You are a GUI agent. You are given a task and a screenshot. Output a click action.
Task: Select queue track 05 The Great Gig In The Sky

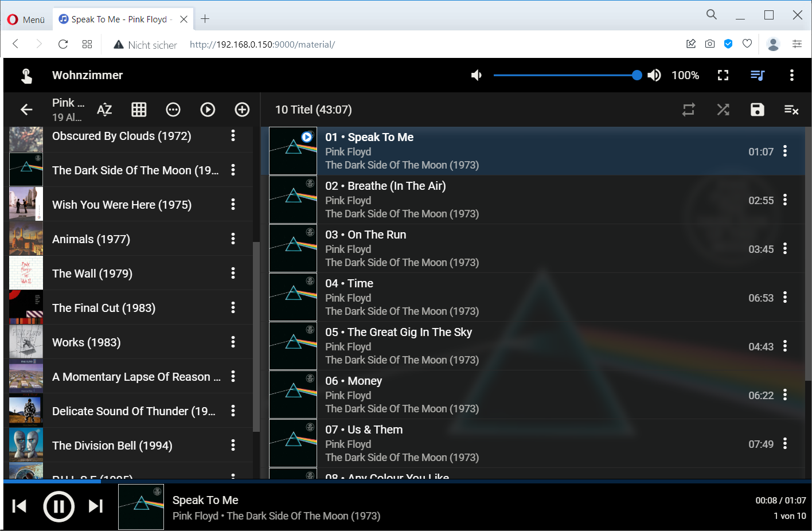[533, 346]
